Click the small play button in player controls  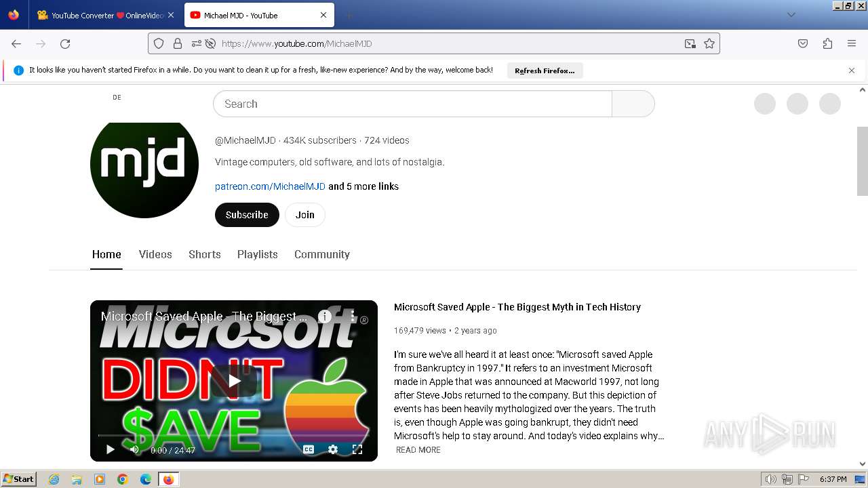click(x=110, y=449)
